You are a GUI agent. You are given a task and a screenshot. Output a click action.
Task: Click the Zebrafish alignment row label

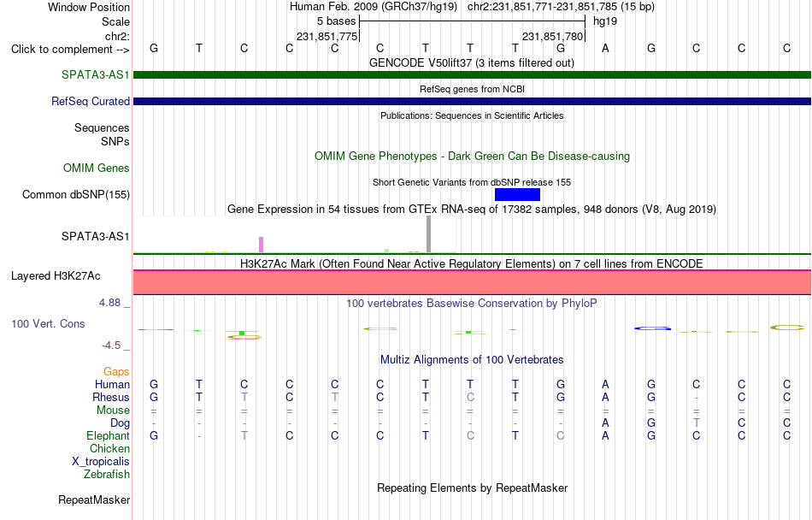[x=107, y=474]
